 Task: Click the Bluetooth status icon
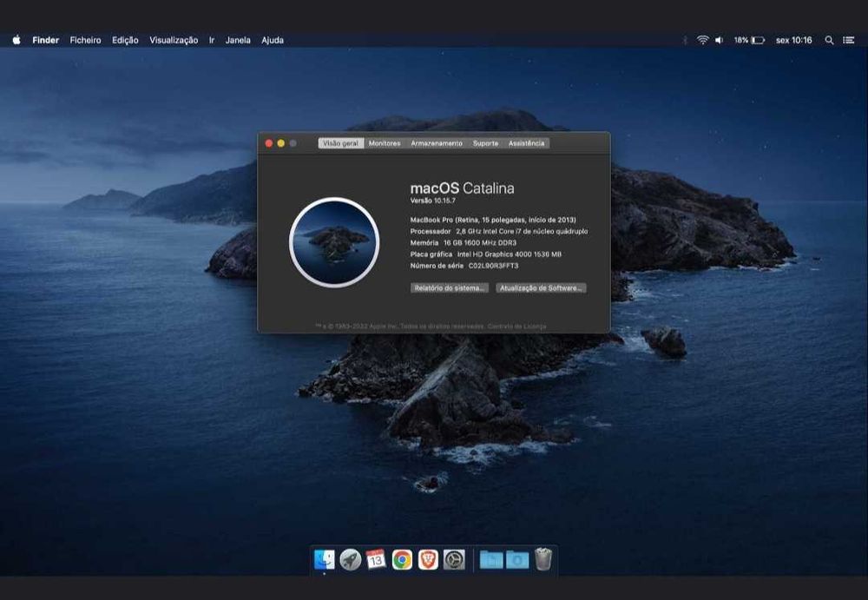pos(685,40)
